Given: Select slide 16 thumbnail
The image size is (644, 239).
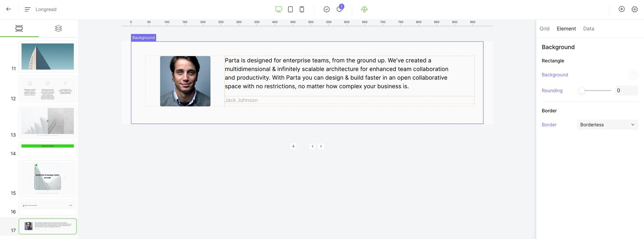Looking at the screenshot, I should [47, 208].
